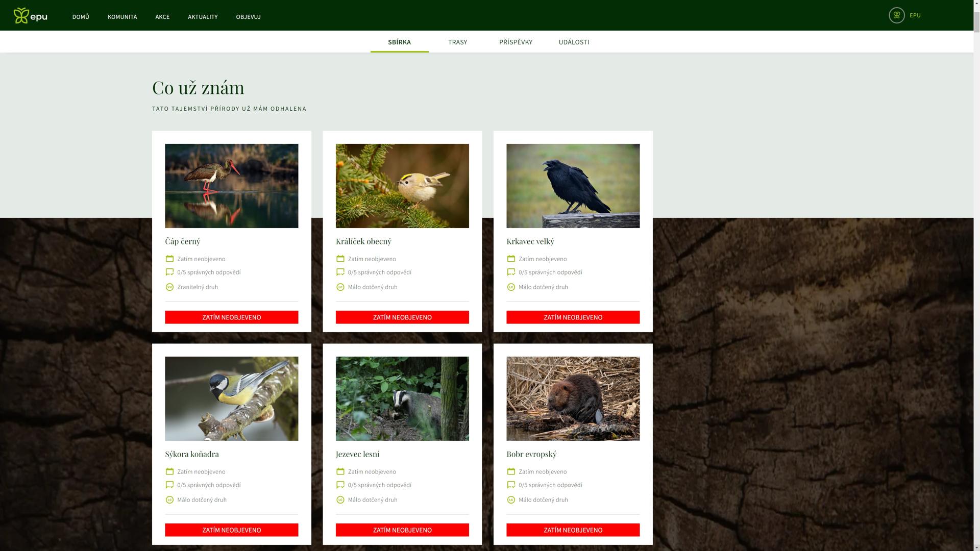The width and height of the screenshot is (980, 551).
Task: Go to Akce in top navigation
Action: [x=162, y=17]
